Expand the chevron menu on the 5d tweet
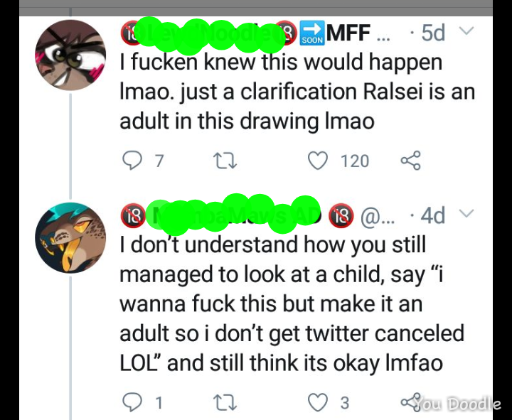512x420 pixels. 466,31
